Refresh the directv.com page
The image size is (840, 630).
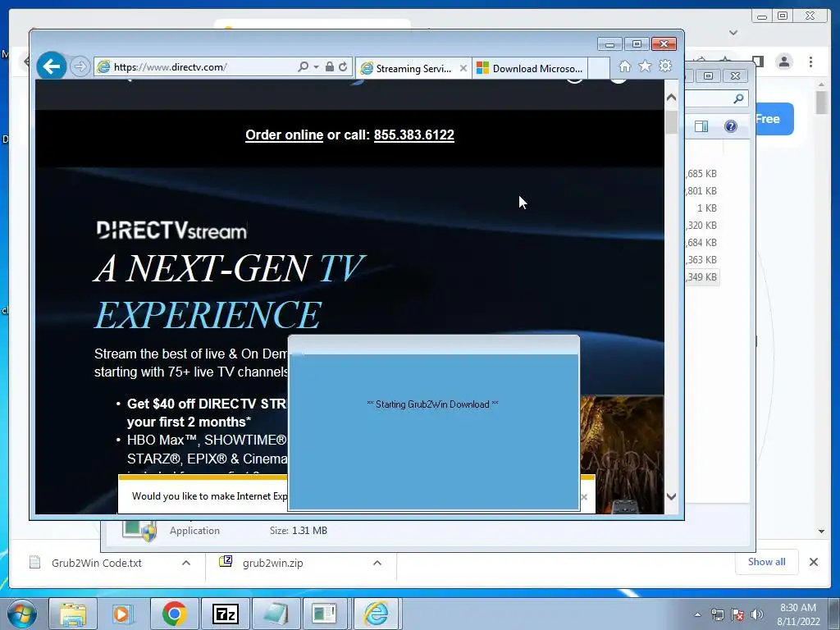344,67
